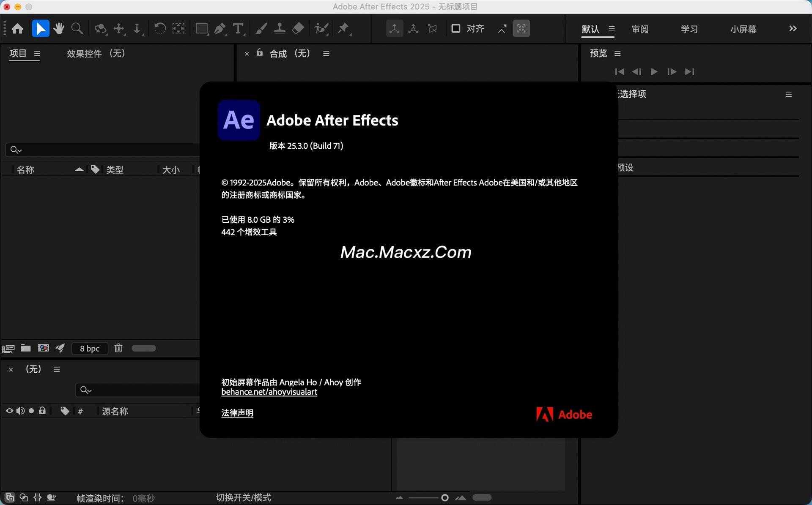Select the Orbit camera tool

[x=100, y=29]
